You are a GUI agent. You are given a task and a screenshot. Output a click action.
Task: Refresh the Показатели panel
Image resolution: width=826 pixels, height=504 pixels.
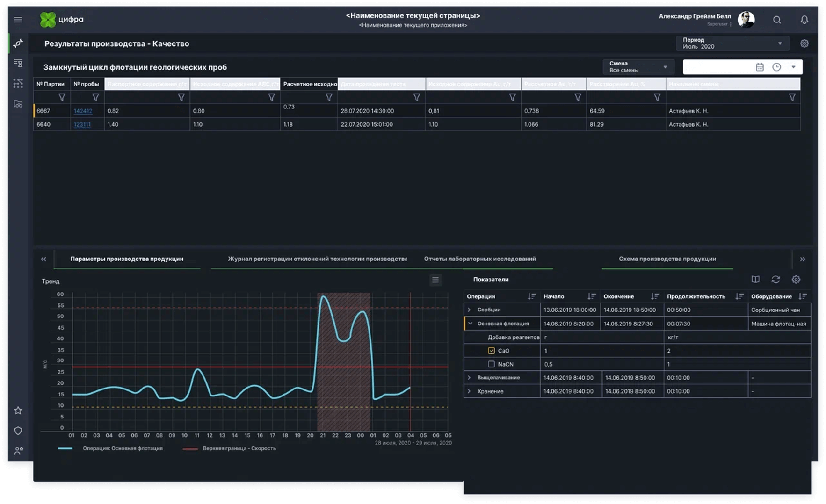pos(775,279)
